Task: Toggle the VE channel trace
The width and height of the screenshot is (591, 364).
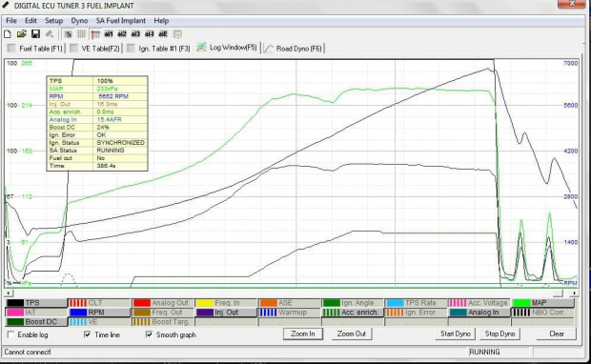Action: [x=99, y=322]
